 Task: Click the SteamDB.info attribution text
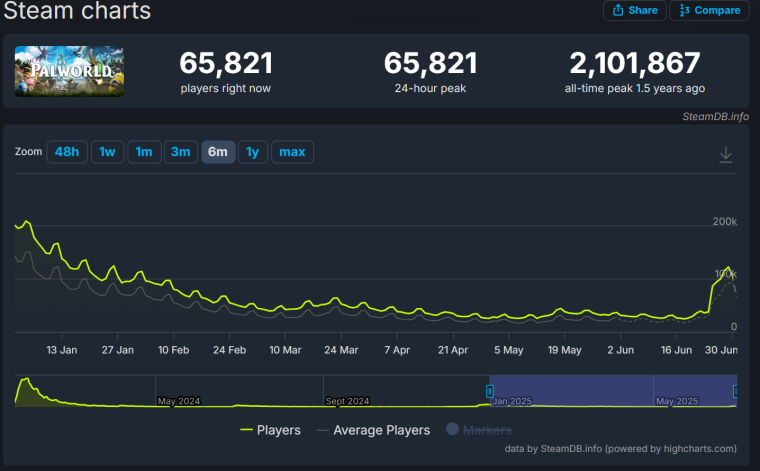(x=715, y=116)
